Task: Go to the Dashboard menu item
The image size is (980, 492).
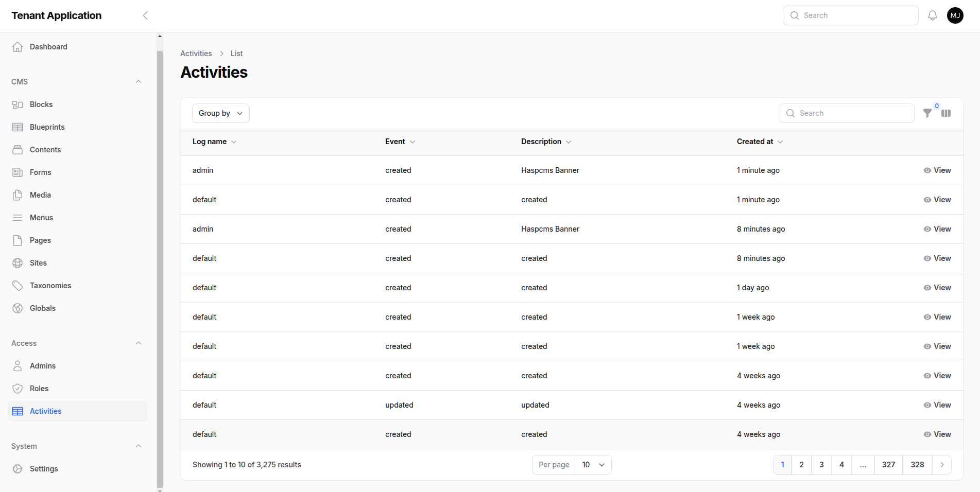Action: point(48,47)
